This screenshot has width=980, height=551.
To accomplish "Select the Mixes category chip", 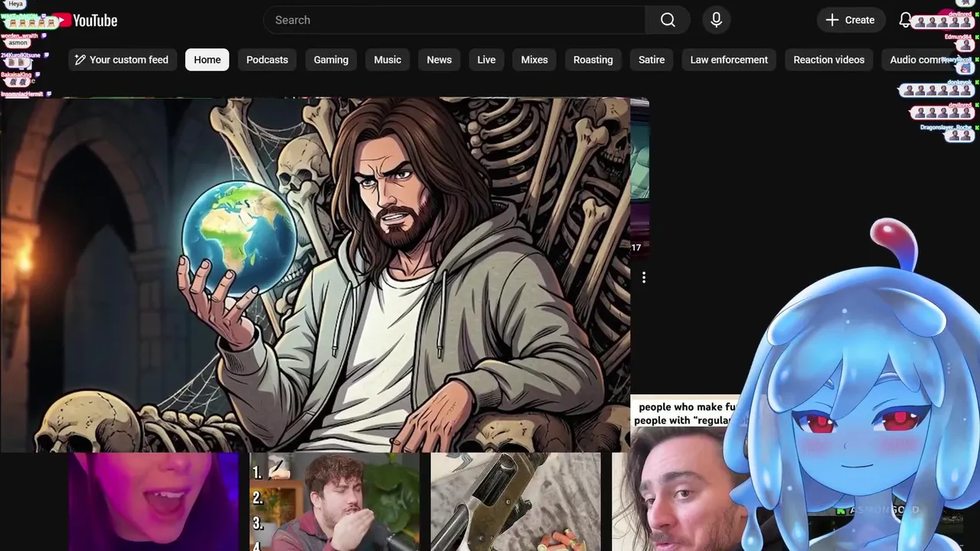I will click(x=534, y=60).
